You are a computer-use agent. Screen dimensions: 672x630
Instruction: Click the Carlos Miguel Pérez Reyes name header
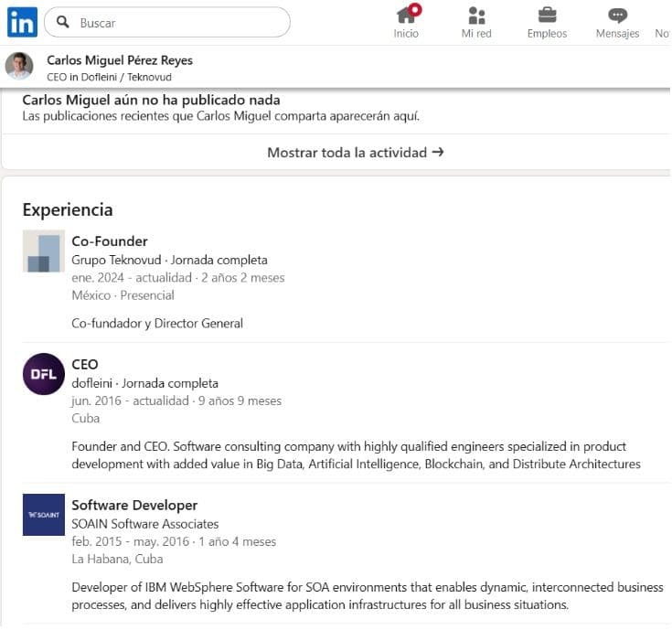pyautogui.click(x=120, y=60)
